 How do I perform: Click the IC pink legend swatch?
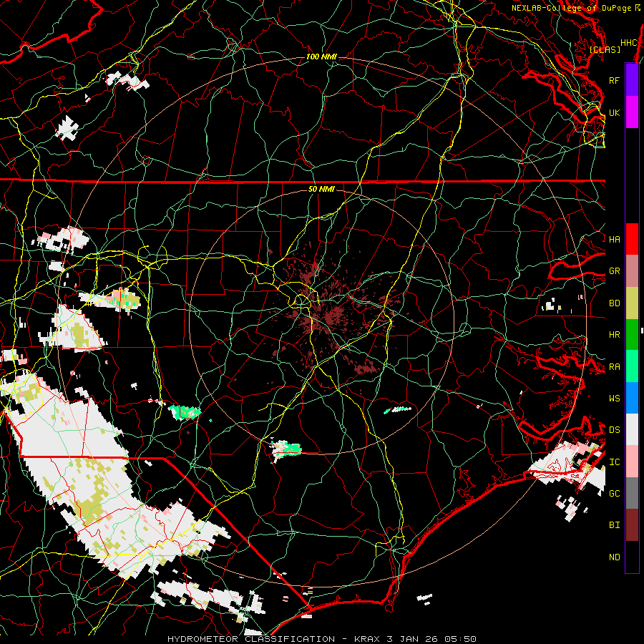(632, 462)
